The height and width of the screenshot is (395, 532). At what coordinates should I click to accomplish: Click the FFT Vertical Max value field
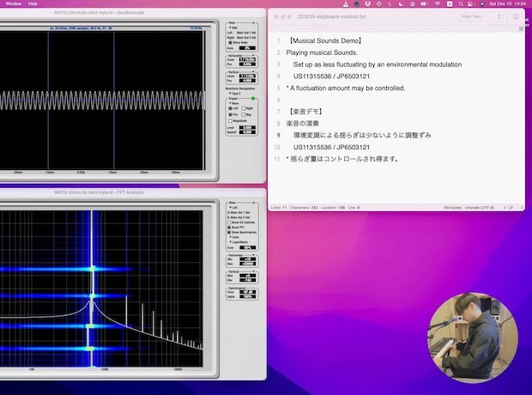248,276
